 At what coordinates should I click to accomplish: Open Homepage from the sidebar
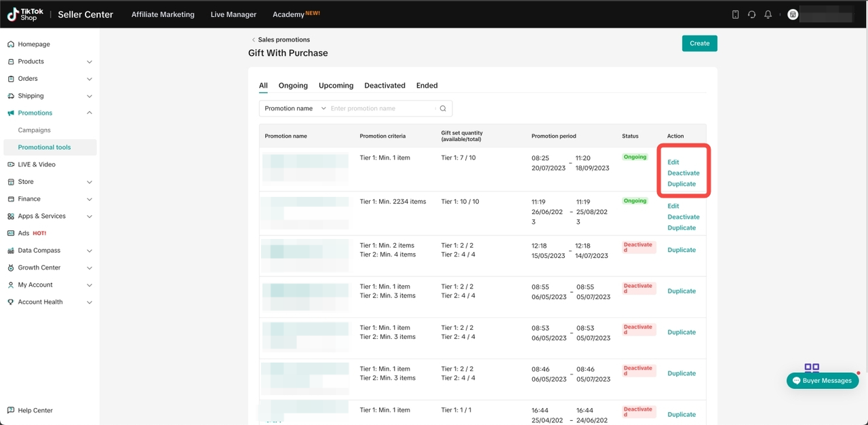click(x=34, y=44)
